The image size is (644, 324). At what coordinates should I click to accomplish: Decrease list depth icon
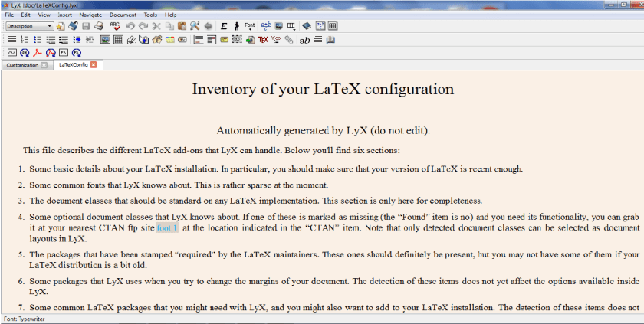[90, 40]
